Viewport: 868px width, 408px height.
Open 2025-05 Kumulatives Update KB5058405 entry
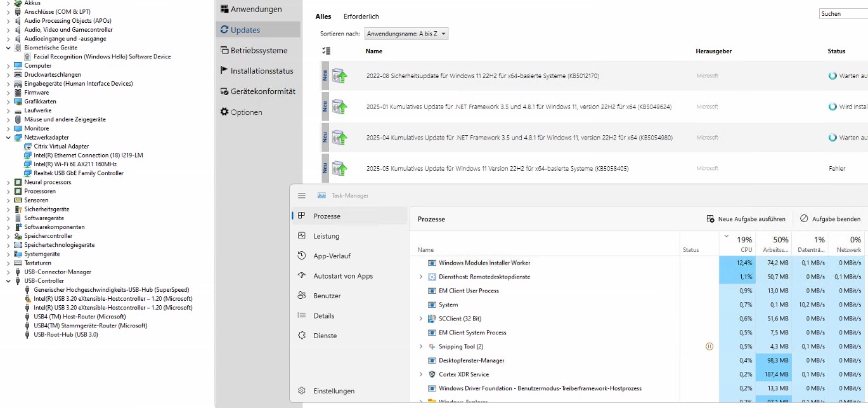[497, 169]
